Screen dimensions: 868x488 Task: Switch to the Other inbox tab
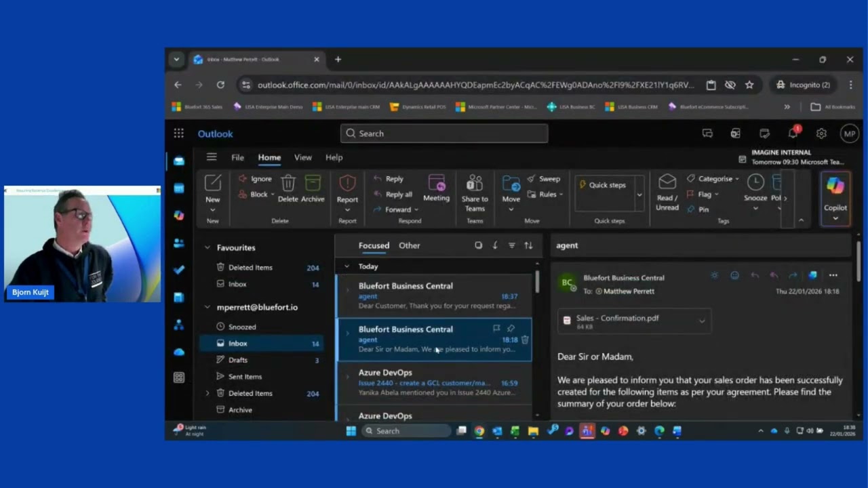click(x=409, y=245)
